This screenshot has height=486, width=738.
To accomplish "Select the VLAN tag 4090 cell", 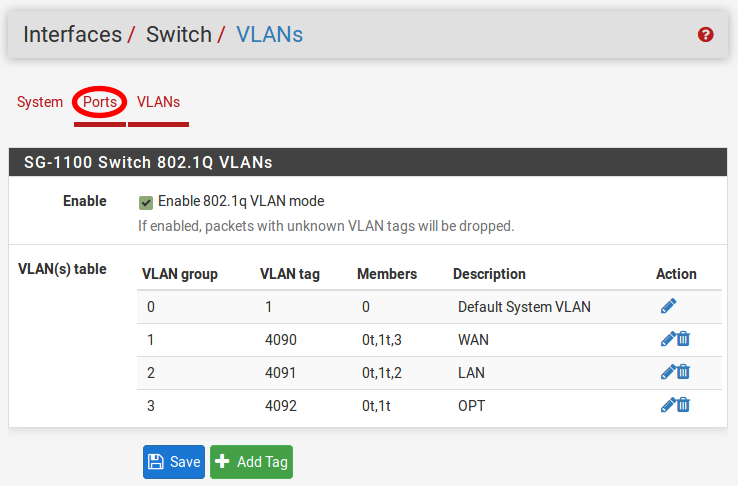I will [x=281, y=340].
